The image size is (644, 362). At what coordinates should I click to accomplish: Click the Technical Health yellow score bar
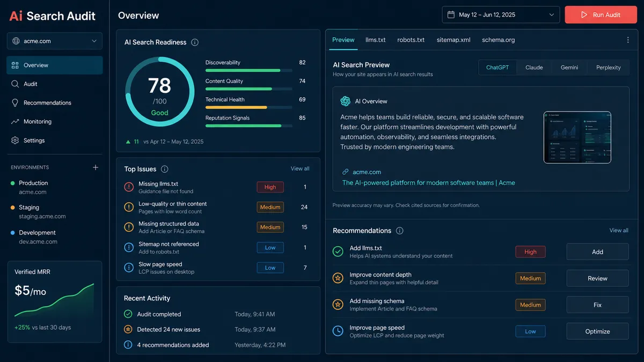[x=249, y=107]
